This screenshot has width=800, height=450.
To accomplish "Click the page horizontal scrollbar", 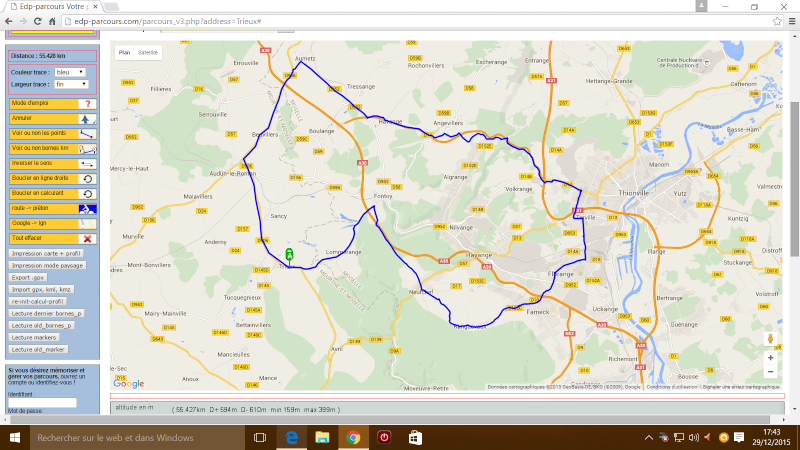I will coord(388,419).
